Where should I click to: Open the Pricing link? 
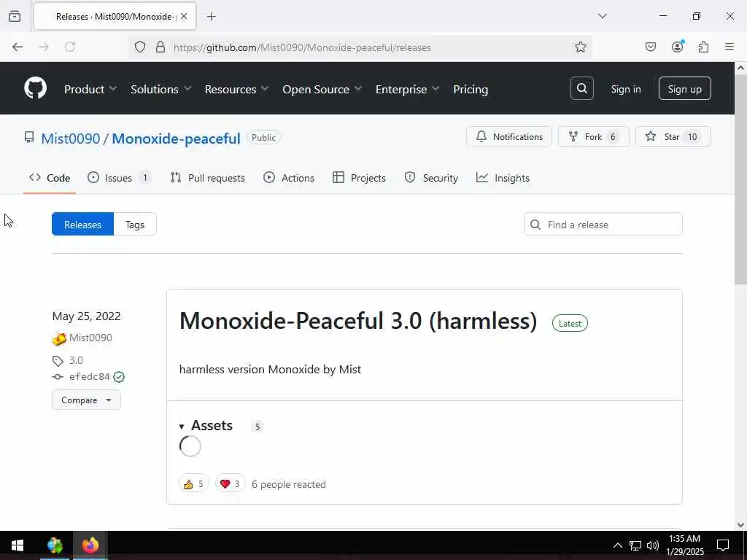(471, 89)
